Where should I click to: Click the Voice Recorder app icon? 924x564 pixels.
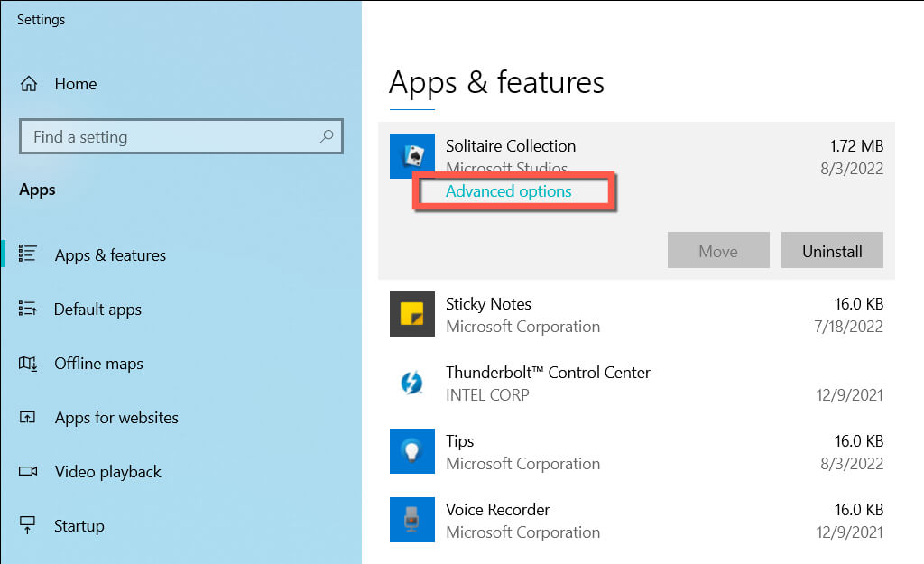[x=411, y=520]
